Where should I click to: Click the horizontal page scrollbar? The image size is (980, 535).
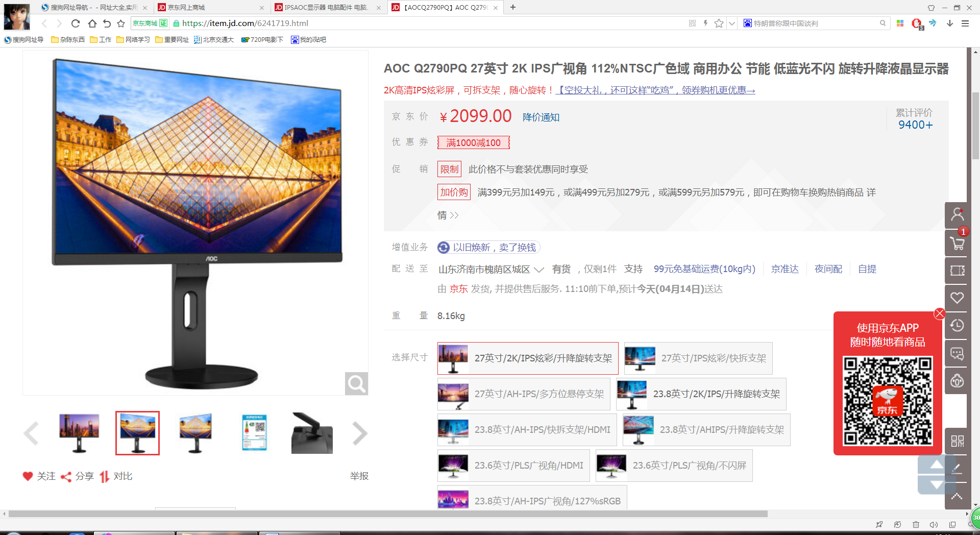click(388, 514)
